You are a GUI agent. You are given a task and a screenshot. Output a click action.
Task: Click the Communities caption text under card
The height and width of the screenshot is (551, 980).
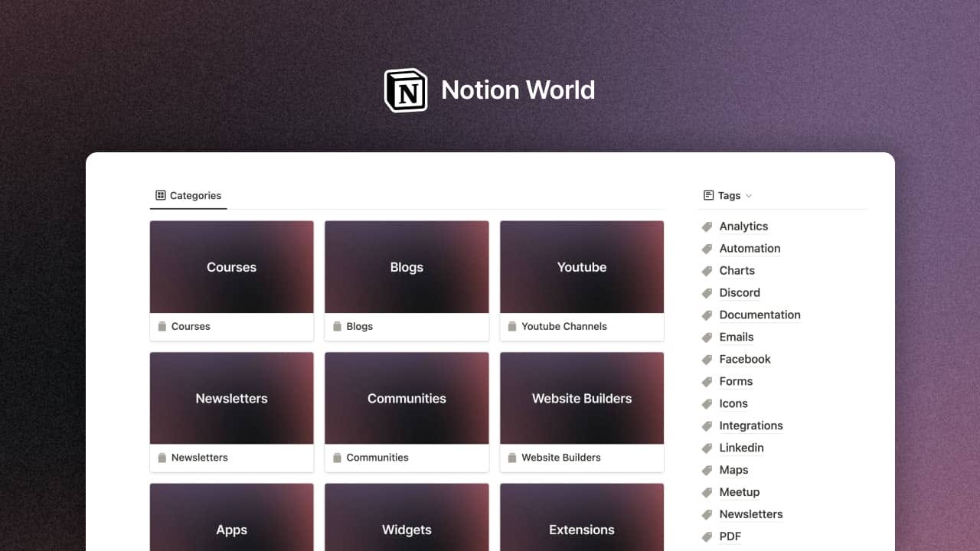click(x=377, y=458)
